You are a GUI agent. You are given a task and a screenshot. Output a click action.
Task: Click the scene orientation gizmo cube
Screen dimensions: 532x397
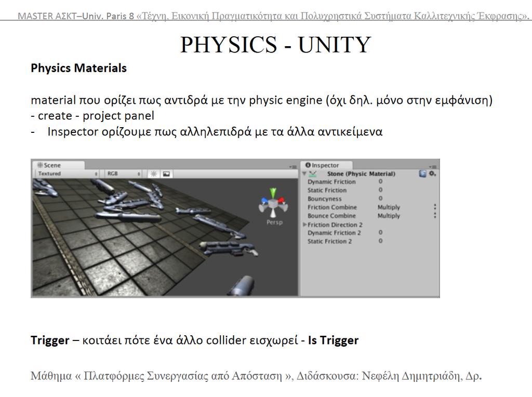pyautogui.click(x=273, y=203)
